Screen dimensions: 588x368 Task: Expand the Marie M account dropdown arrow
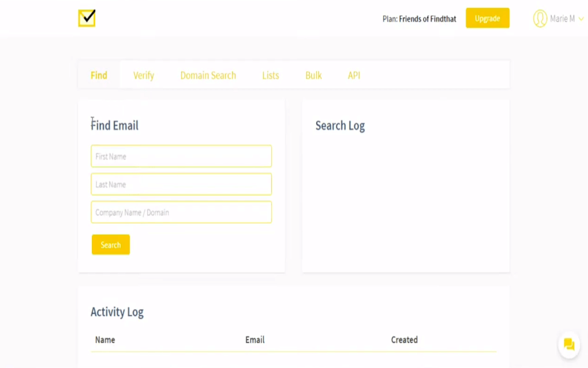pos(581,19)
